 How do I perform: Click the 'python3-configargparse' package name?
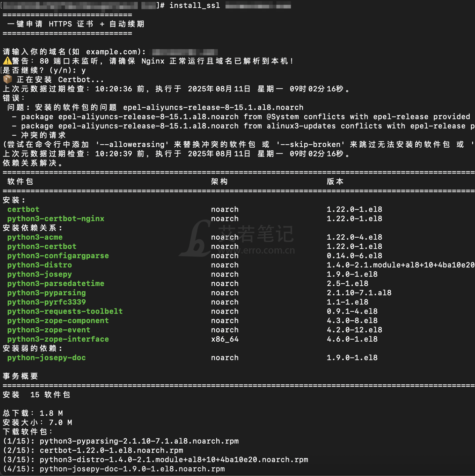point(58,256)
